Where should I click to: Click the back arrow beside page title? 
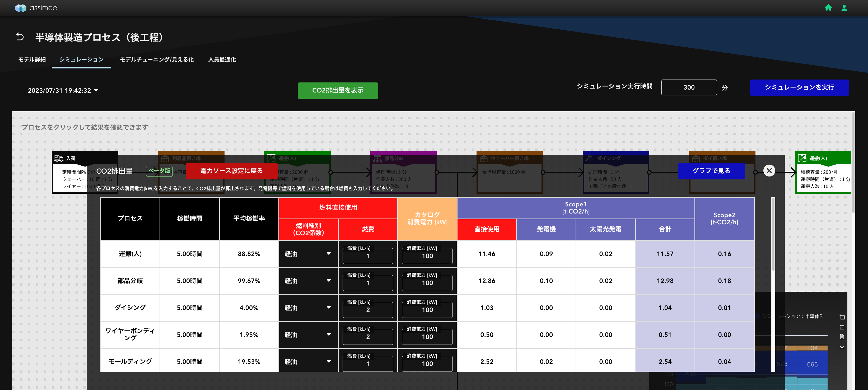pos(20,37)
